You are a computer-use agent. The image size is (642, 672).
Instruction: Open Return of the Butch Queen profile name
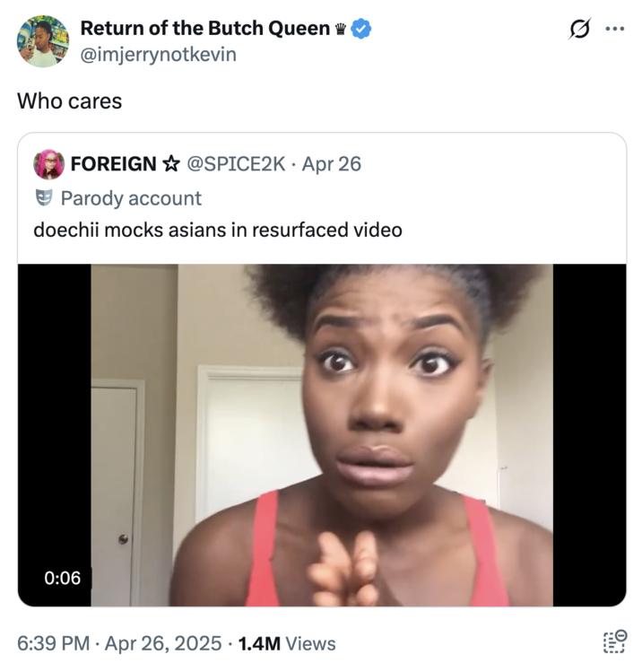pyautogui.click(x=204, y=29)
